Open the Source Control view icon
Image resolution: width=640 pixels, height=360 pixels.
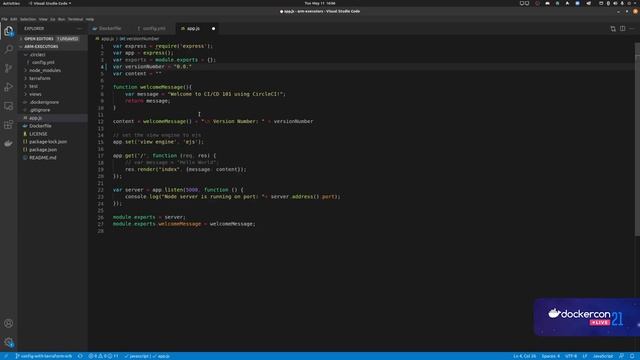9,68
